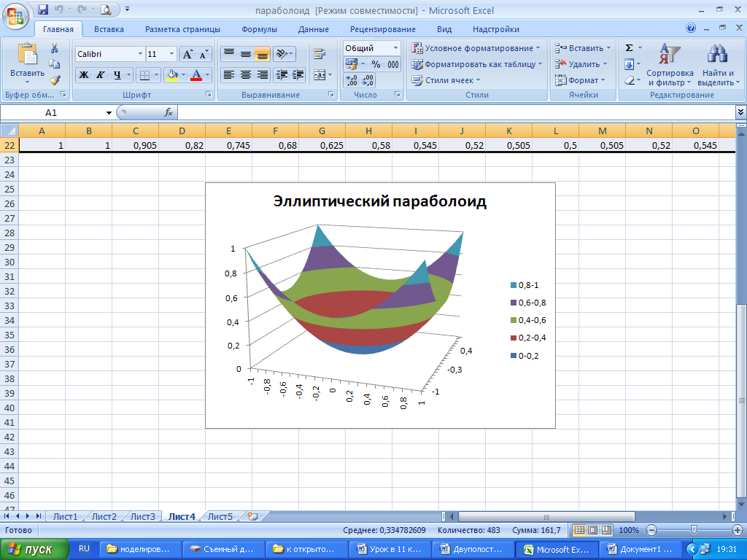Click the Office button
The image size is (747, 560).
15,16
